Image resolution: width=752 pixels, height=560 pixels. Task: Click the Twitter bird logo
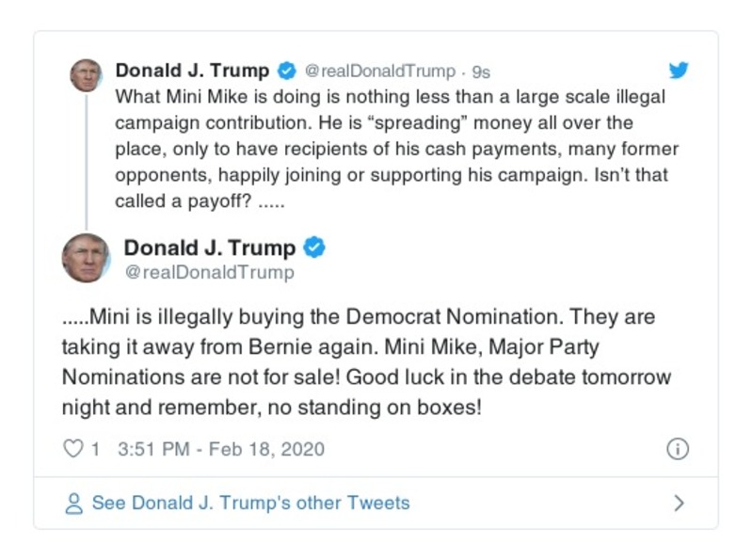pos(679,71)
